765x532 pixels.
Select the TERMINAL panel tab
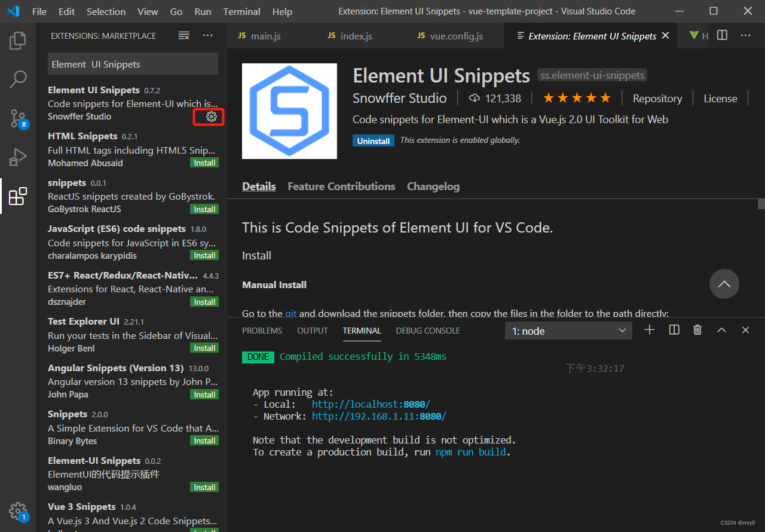362,331
